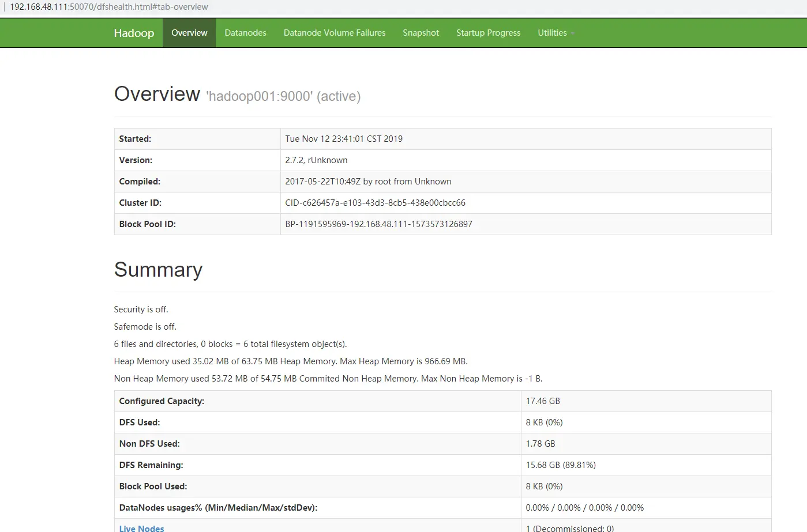Select the Cluster ID value 'CID-c626457a-e103-43d3-8cb5-438e00cbcc66'

point(375,203)
